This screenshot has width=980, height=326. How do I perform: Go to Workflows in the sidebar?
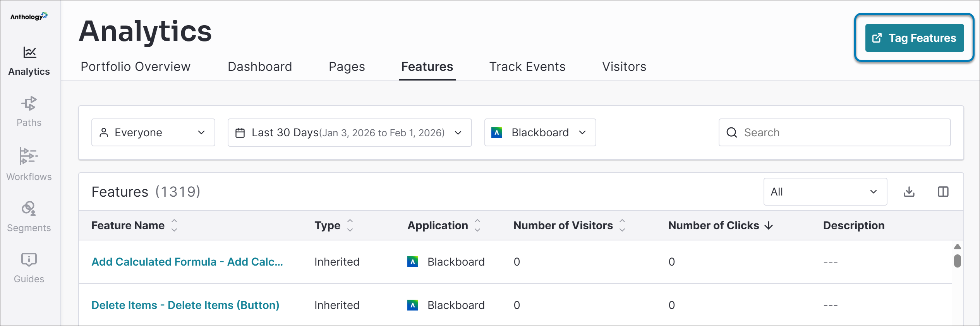[29, 164]
